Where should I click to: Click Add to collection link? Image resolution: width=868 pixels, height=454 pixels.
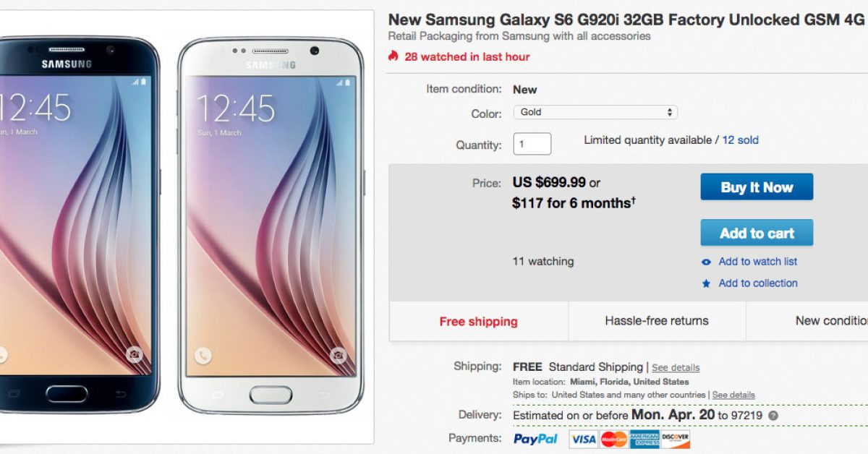[758, 283]
